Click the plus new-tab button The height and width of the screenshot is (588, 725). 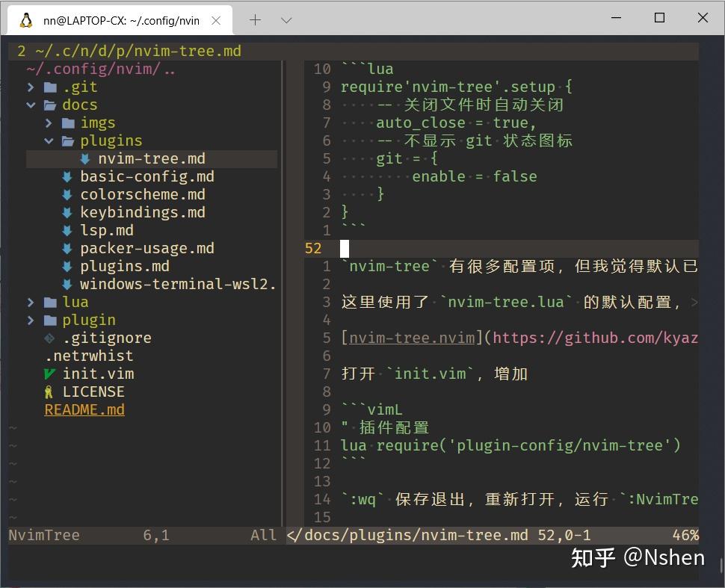[x=255, y=20]
